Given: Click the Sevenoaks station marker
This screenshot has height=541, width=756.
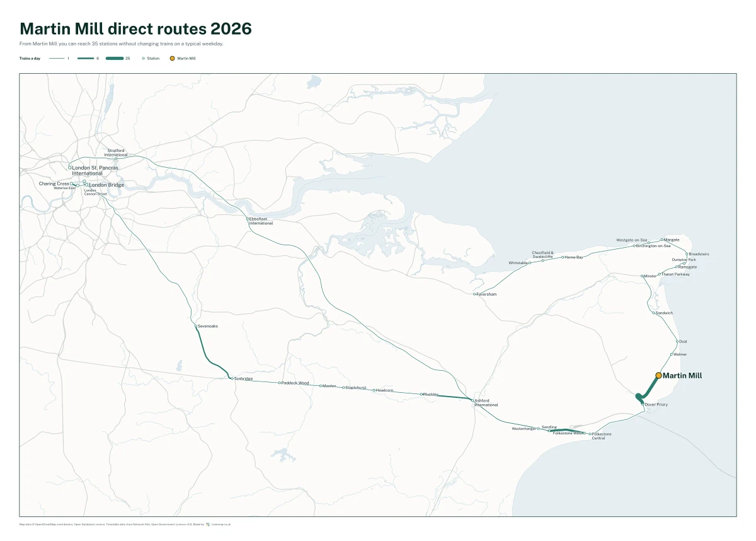Looking at the screenshot, I should (196, 326).
